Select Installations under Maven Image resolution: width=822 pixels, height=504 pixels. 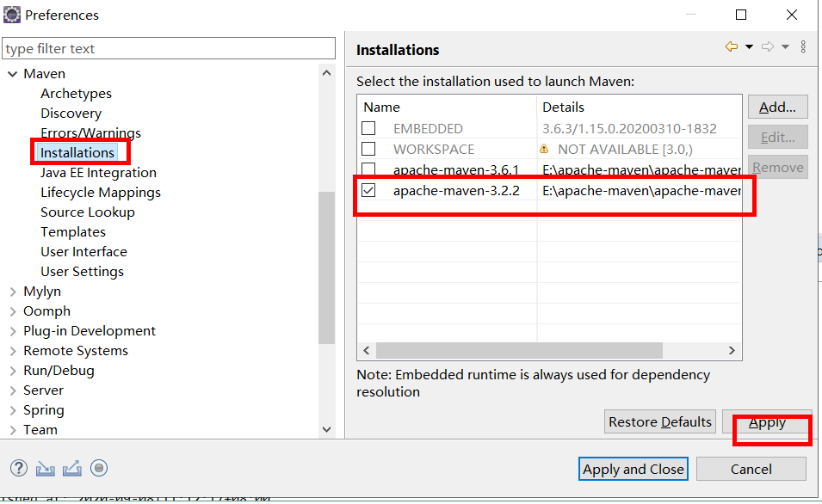pos(77,152)
